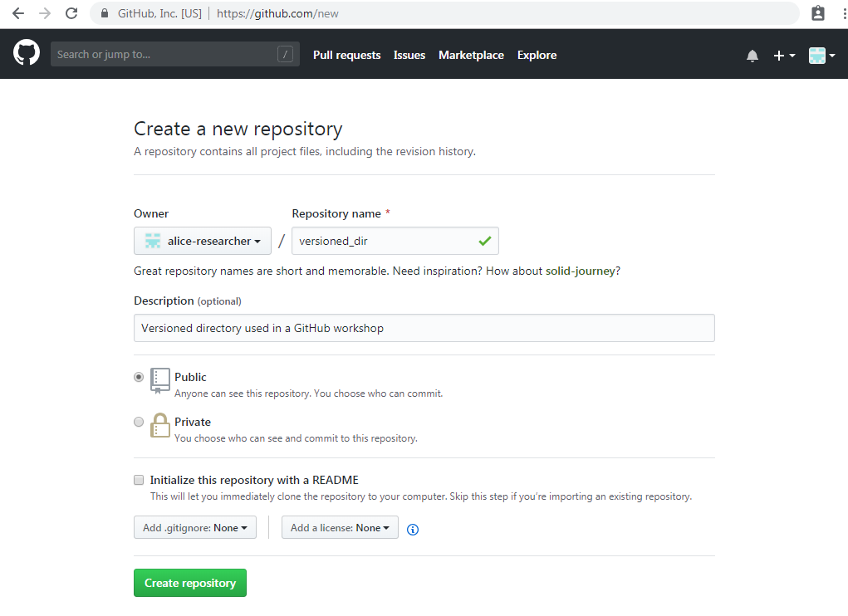Click the Create repository button
This screenshot has height=616, width=848.
pyautogui.click(x=189, y=583)
